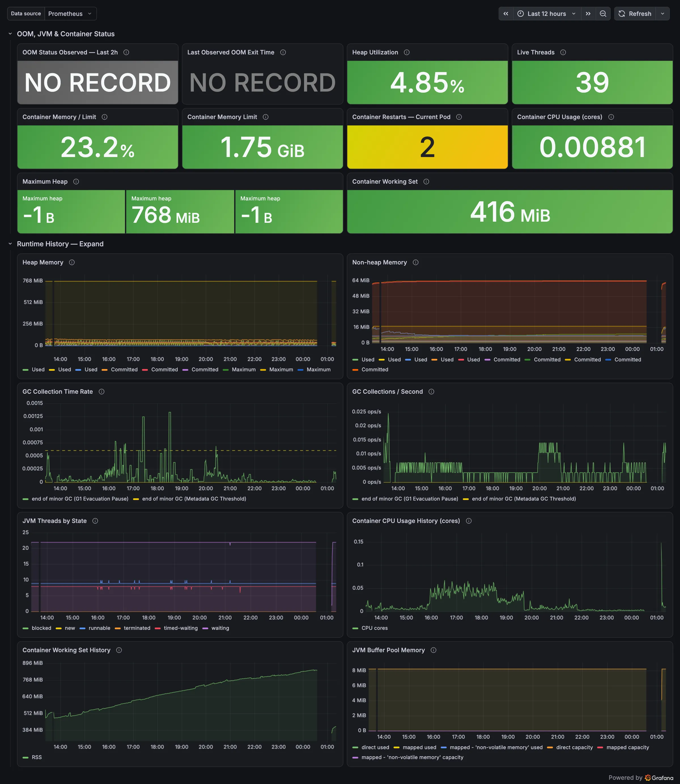Click info icon of Container CPU Usage (cores) stat

611,117
